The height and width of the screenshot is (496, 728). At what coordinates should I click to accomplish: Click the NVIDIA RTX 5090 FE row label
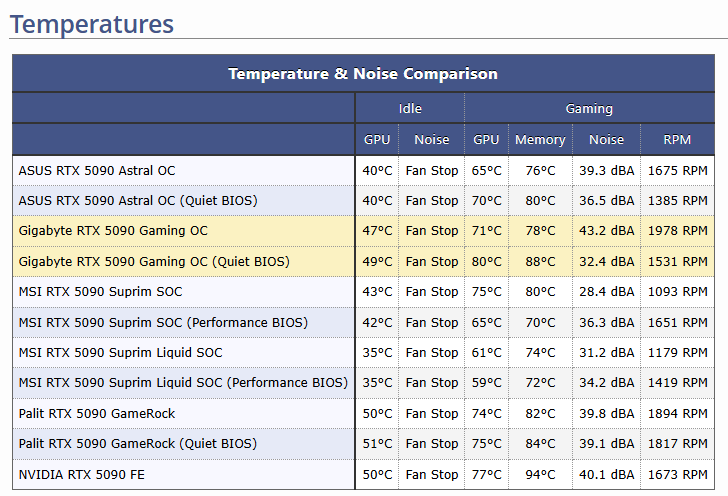point(82,475)
